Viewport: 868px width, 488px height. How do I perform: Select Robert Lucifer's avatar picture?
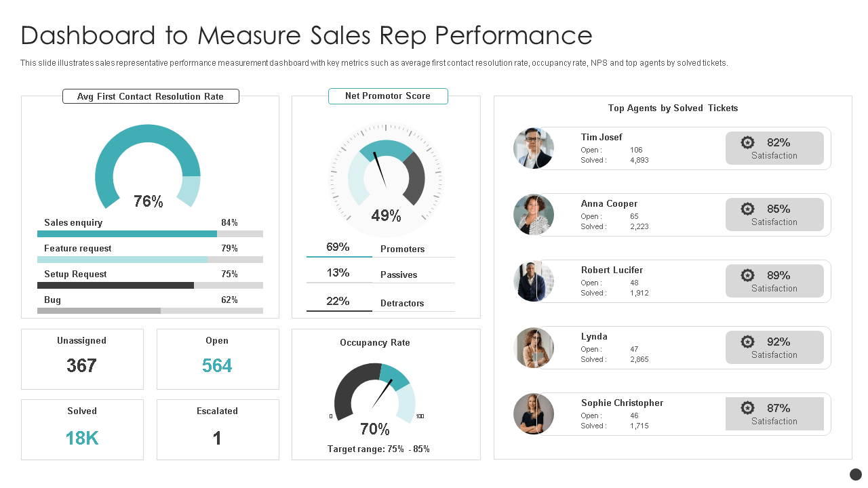pyautogui.click(x=534, y=281)
